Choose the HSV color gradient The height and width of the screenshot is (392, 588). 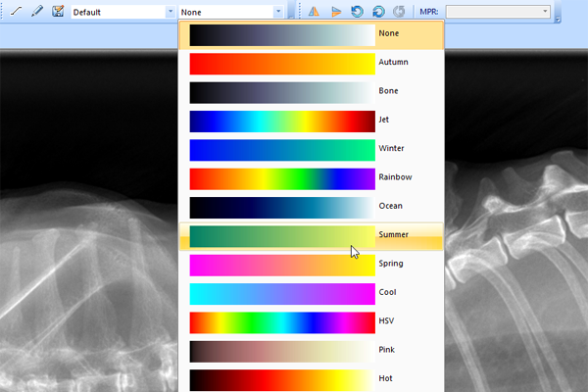282,321
